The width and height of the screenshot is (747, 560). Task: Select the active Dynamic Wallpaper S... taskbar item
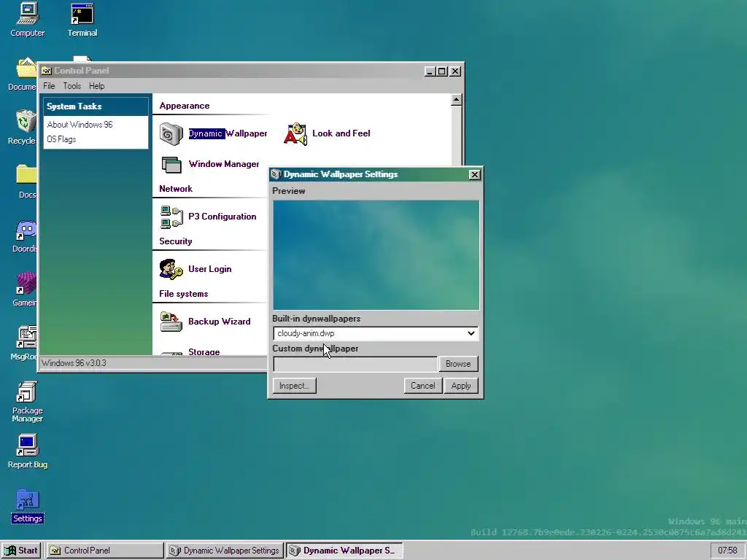[x=344, y=551]
